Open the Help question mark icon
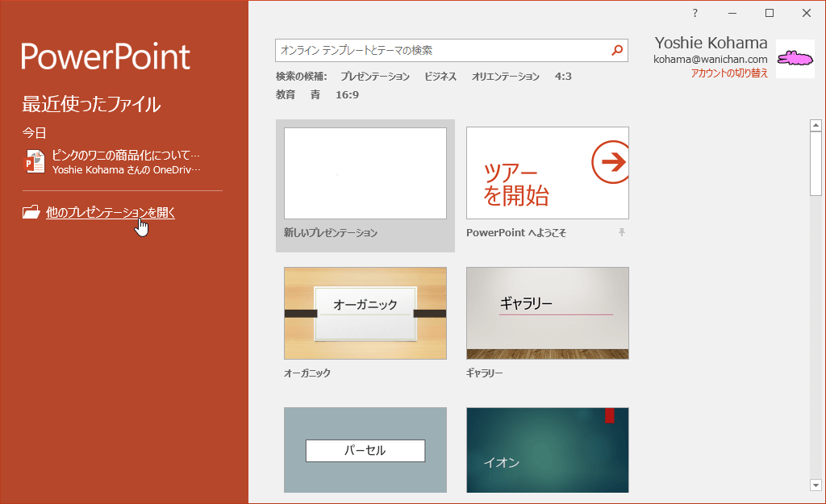The width and height of the screenshot is (826, 504). (x=695, y=13)
